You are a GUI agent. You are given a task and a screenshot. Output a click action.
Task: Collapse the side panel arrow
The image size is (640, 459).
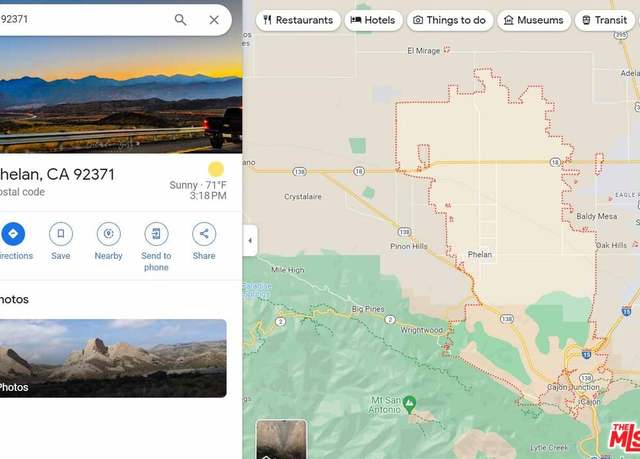click(x=250, y=240)
